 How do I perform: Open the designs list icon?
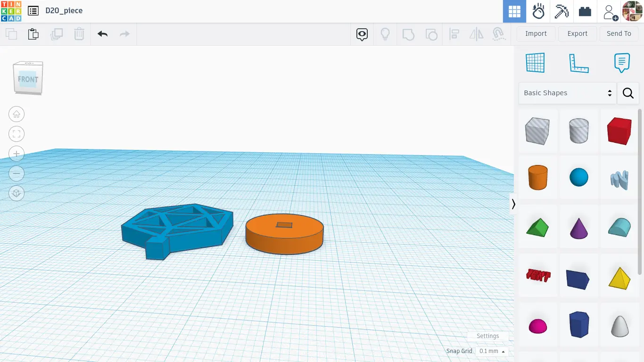33,11
